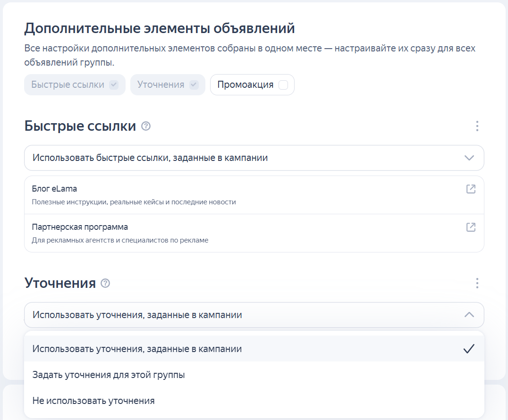Open the three-dot menu for Быстрые ссылки

tap(477, 126)
